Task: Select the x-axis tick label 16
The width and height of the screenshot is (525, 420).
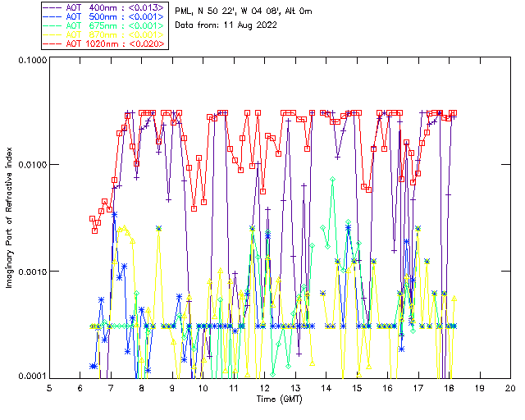Action: coord(387,387)
